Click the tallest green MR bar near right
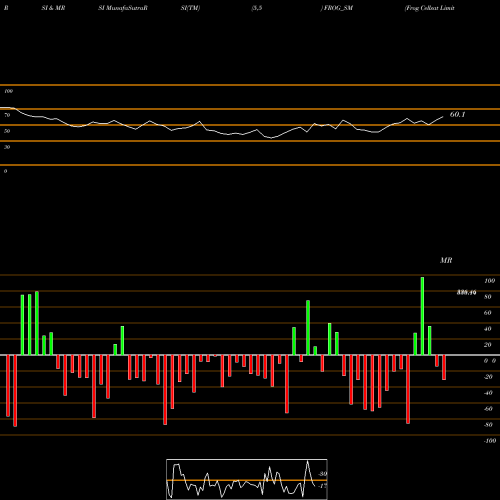The height and width of the screenshot is (500, 500). (x=422, y=316)
